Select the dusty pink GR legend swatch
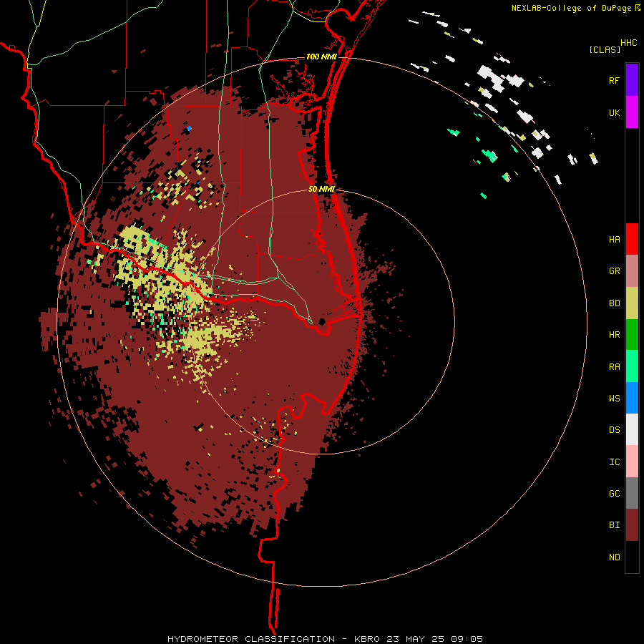644x644 pixels. click(632, 271)
